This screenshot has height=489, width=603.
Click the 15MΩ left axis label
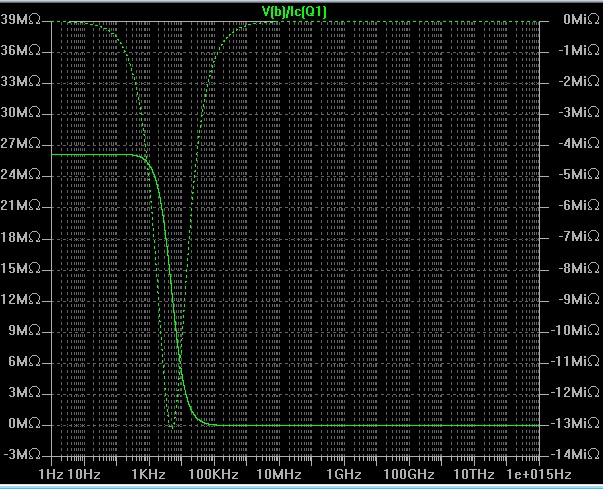(21, 268)
